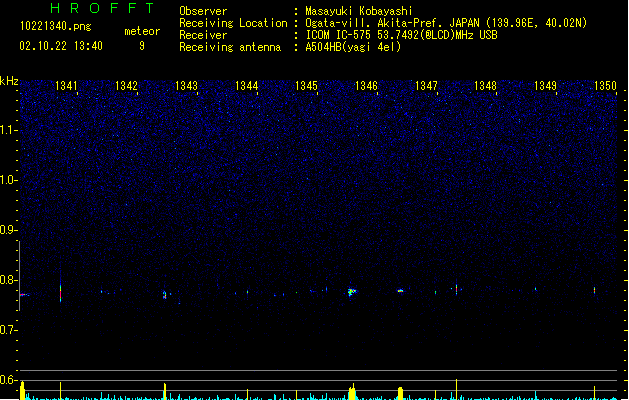Viewport: 629px width, 400px height.
Task: Click the 1349 time marker
Action: pyautogui.click(x=546, y=86)
